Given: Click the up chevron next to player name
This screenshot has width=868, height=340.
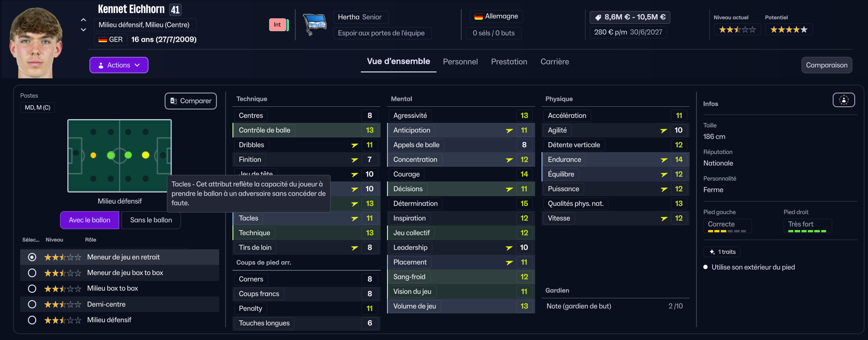Looking at the screenshot, I should click(x=83, y=20).
